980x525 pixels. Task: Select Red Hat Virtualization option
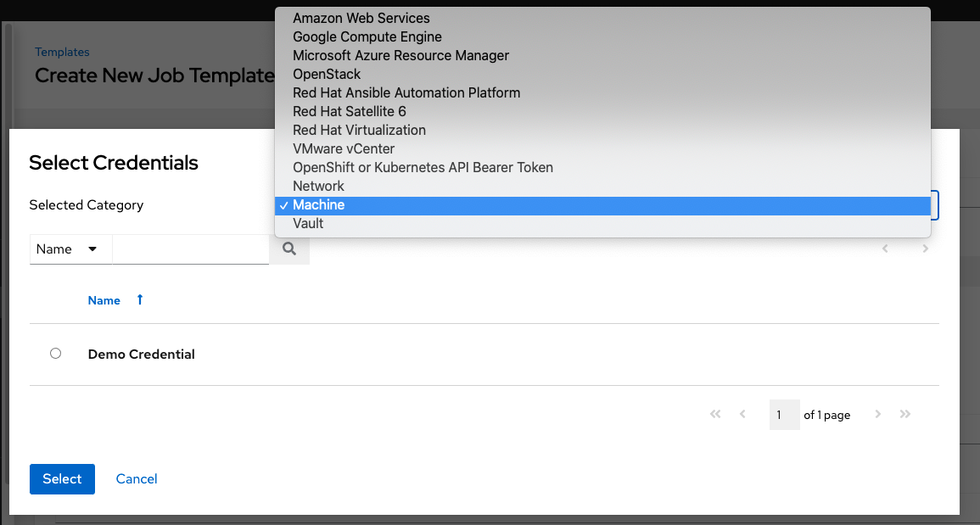[x=602, y=131]
